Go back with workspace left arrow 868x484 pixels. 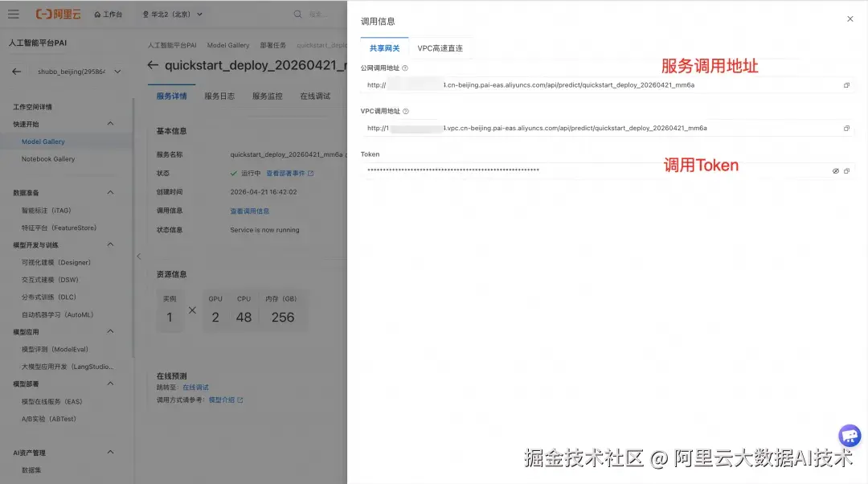click(17, 72)
